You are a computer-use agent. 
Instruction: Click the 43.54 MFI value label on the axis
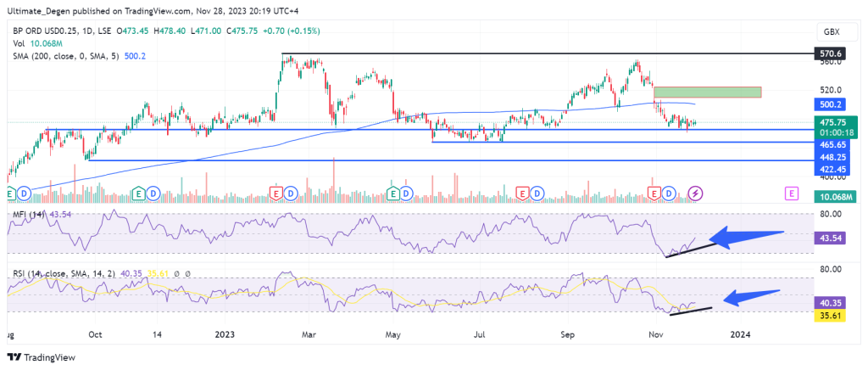pos(829,238)
